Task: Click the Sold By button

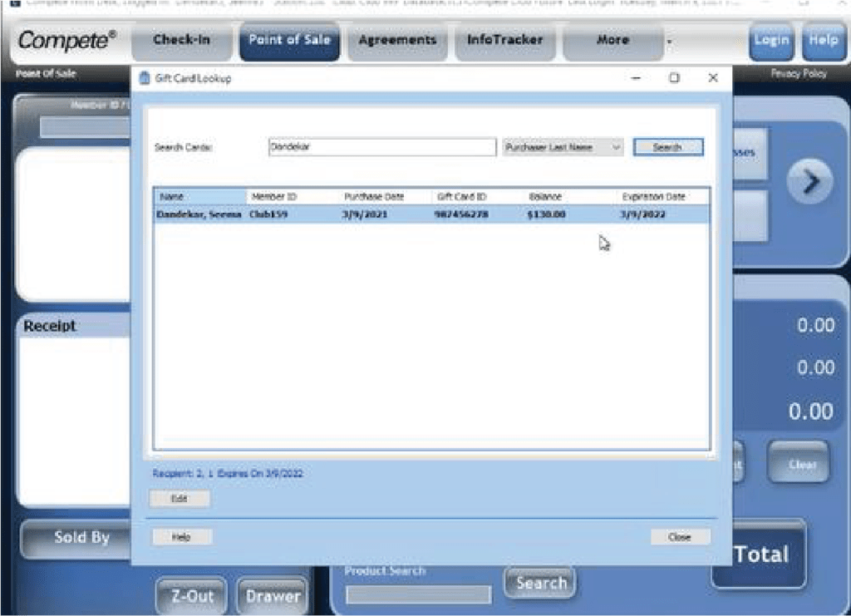Action: [x=76, y=539]
